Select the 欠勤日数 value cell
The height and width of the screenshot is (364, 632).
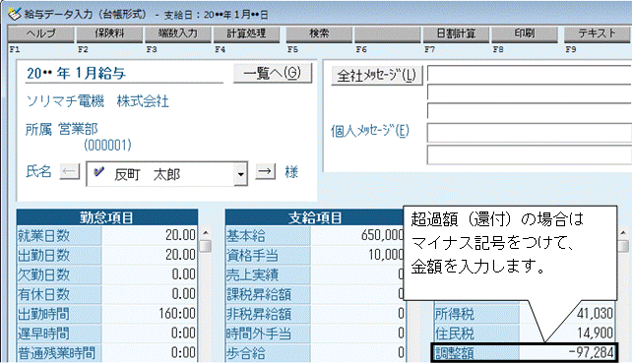coord(150,274)
